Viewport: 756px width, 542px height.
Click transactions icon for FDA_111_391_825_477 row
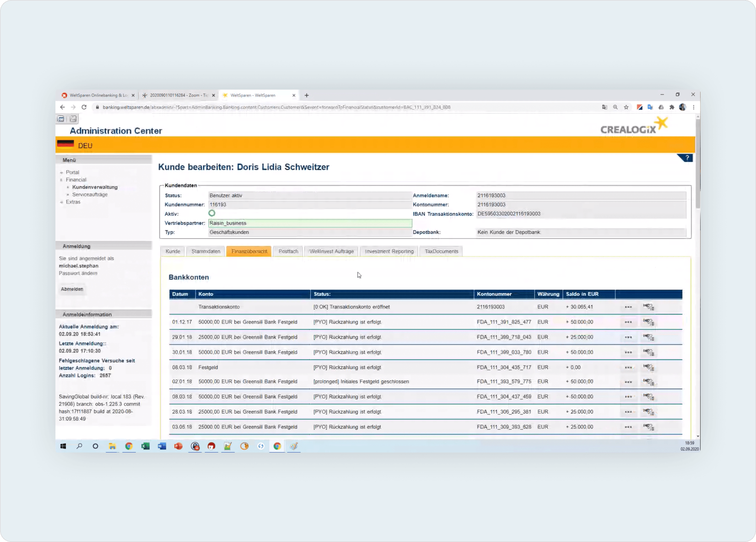coord(648,322)
